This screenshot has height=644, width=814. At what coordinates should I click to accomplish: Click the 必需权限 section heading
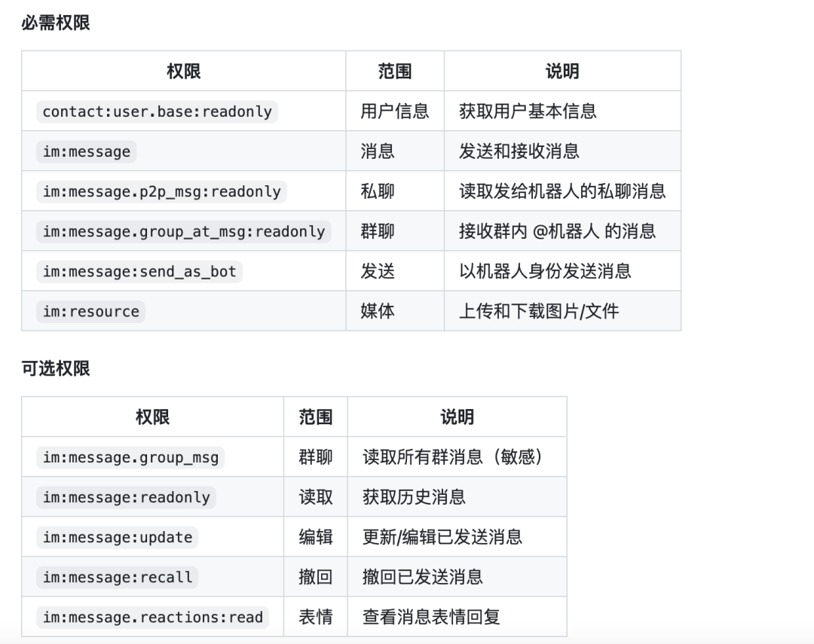[56, 23]
